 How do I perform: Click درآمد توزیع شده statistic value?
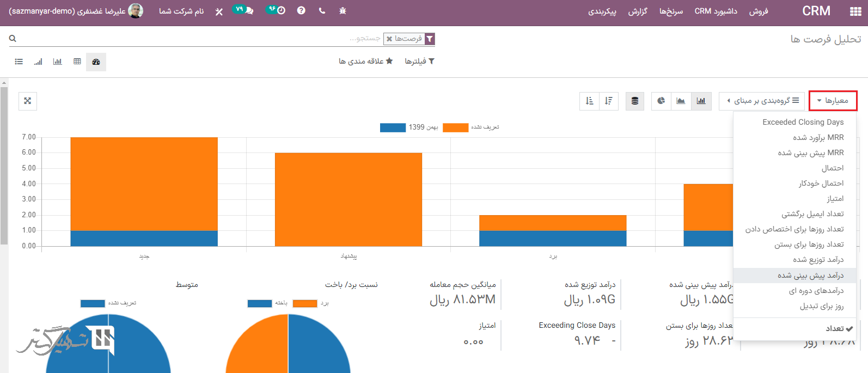coord(589,299)
